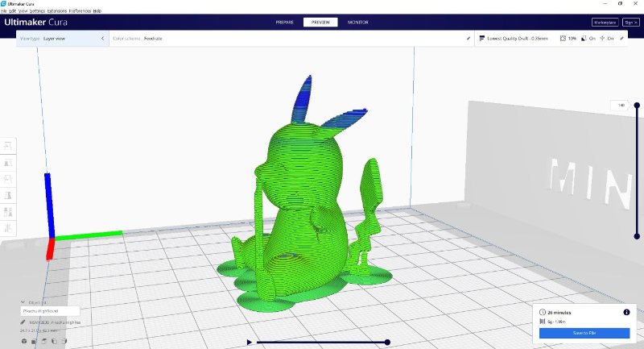Switch to the PREPARE stage tab
The image size is (644, 349).
point(285,23)
